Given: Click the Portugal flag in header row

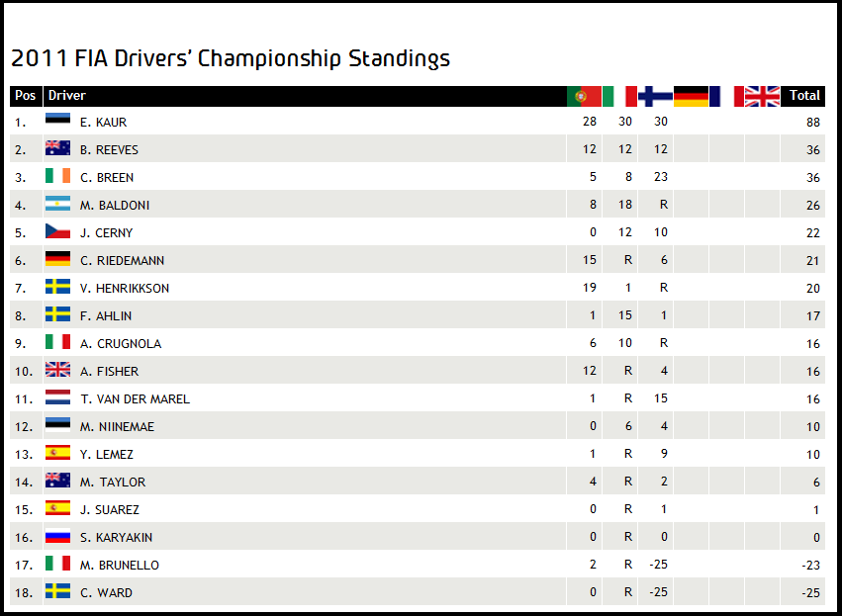Looking at the screenshot, I should point(584,96).
